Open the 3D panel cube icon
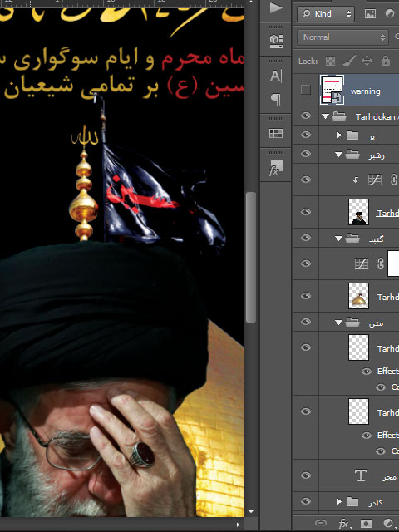This screenshot has width=399, height=532. point(276,41)
